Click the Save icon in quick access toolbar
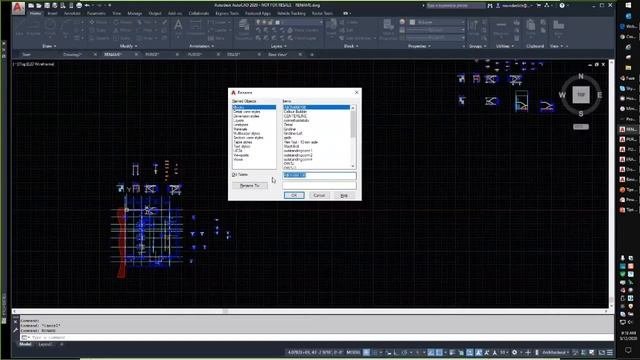The width and height of the screenshot is (640, 360). coord(47,5)
